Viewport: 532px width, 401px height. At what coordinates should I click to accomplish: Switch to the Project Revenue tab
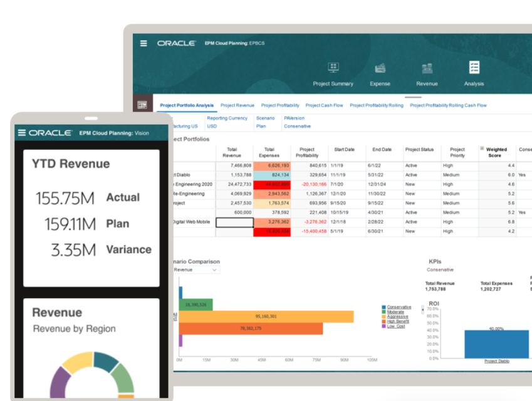click(x=237, y=106)
